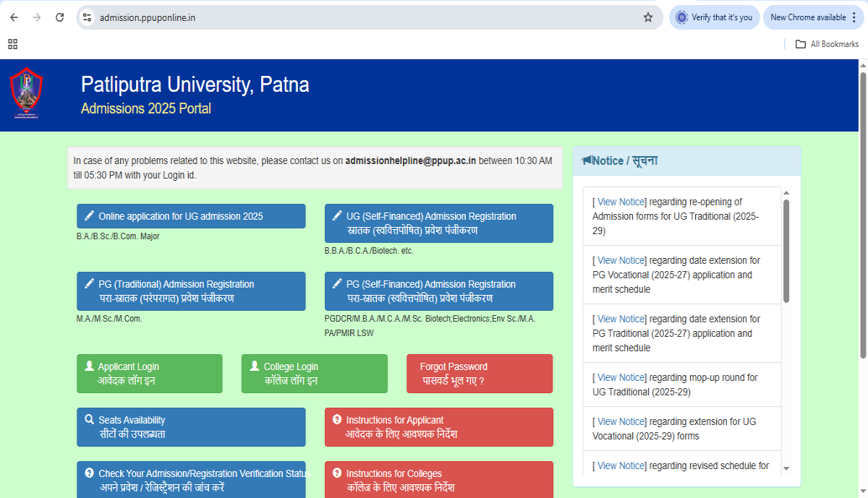Open PG (Traditional) Admission Registration
This screenshot has height=498, width=868.
point(191,291)
